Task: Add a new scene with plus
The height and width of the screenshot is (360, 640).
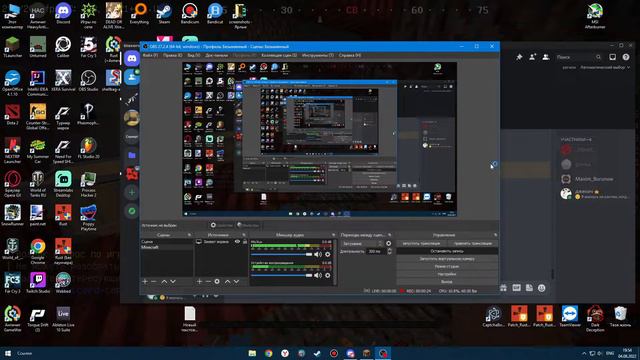Action: click(144, 282)
